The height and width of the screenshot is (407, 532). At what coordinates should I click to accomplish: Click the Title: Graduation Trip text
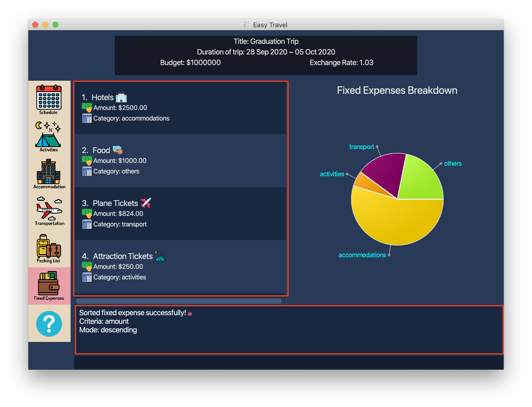[266, 41]
